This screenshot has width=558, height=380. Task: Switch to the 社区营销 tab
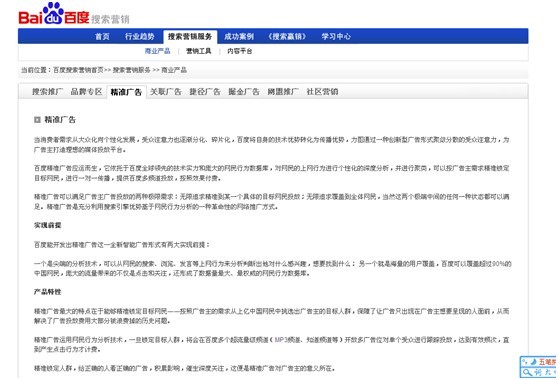click(322, 92)
